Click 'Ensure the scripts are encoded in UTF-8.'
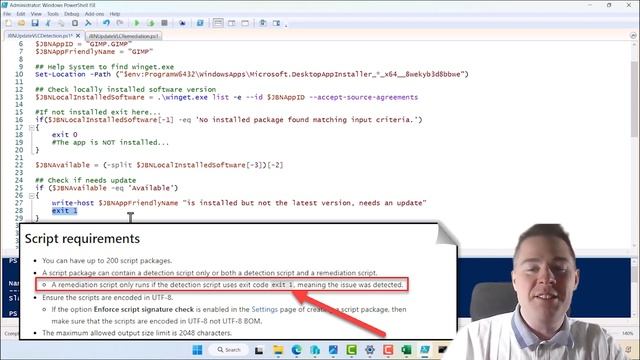The height and width of the screenshot is (360, 640). click(107, 297)
